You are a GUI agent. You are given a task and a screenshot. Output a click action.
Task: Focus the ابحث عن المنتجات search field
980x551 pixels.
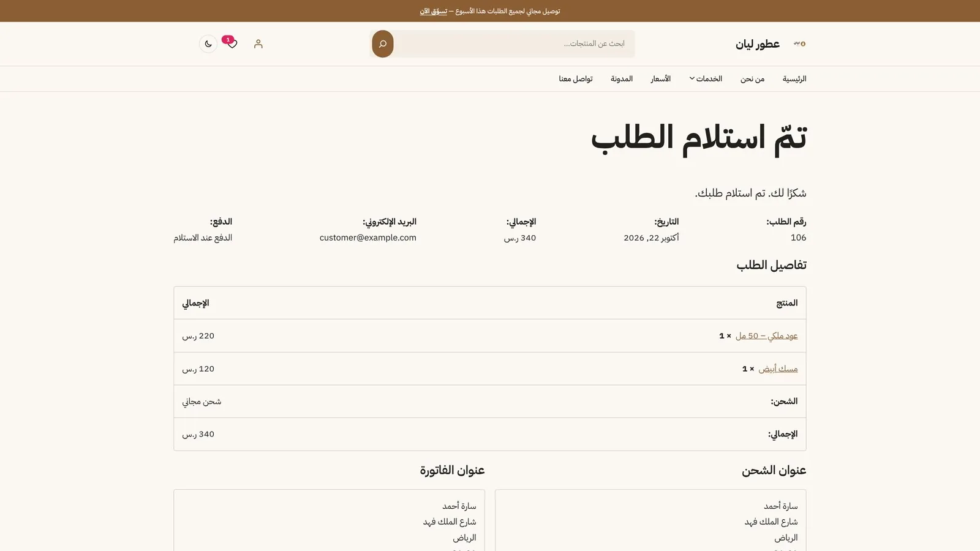[513, 44]
